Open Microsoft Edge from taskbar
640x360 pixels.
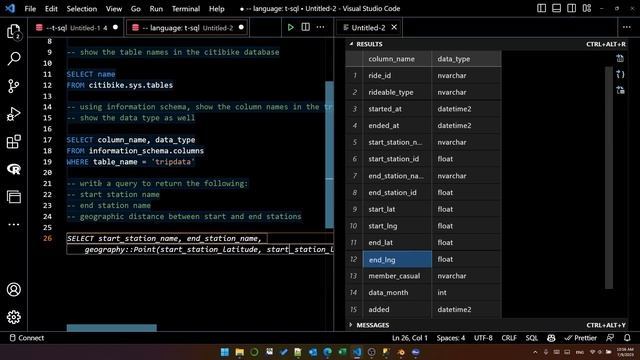click(x=327, y=352)
